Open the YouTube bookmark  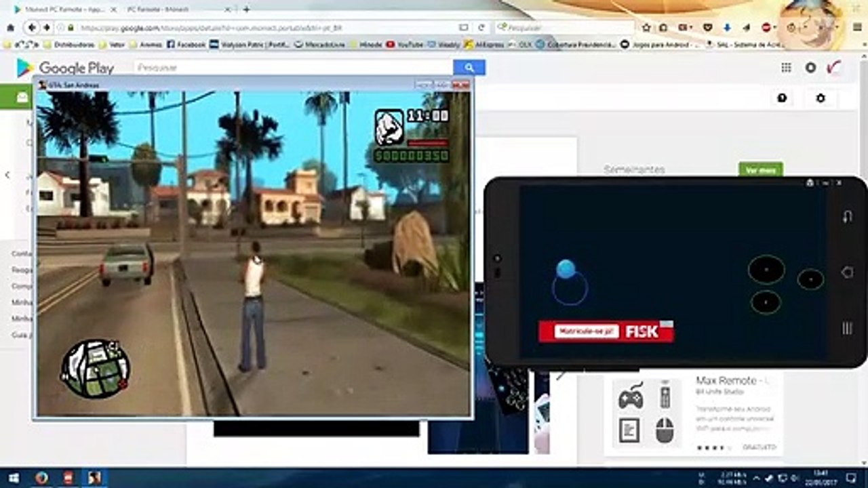point(405,44)
